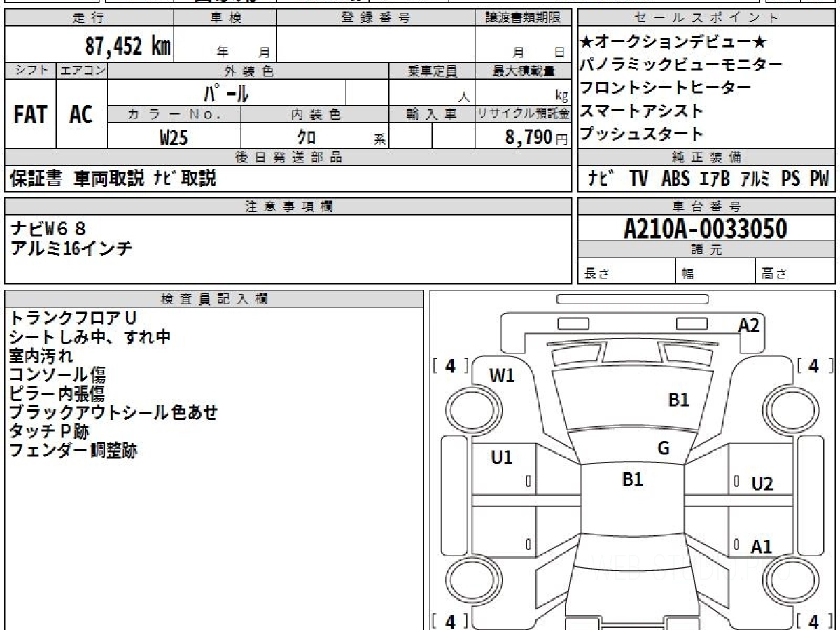
Task: Click B1 mark on the roof
Action: [633, 479]
